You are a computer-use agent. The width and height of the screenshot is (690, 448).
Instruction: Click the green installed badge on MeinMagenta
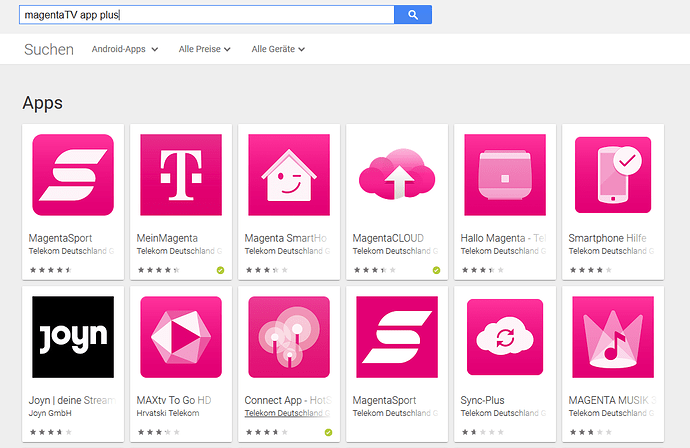click(x=220, y=270)
